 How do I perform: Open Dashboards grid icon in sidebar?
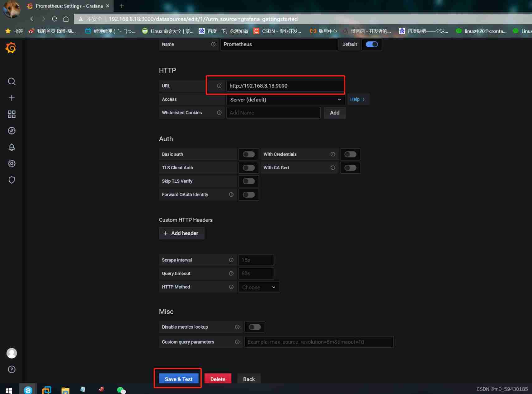[x=12, y=114]
